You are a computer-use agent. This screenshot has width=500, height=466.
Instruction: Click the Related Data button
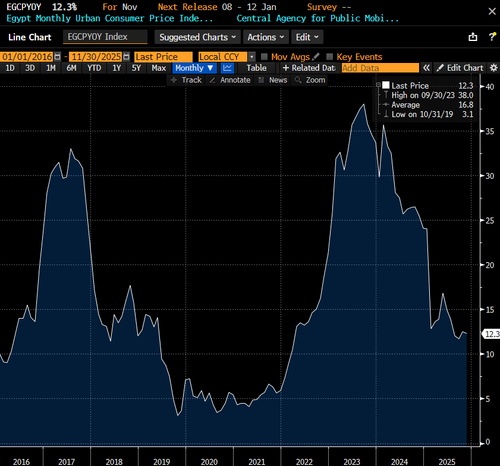pyautogui.click(x=309, y=68)
